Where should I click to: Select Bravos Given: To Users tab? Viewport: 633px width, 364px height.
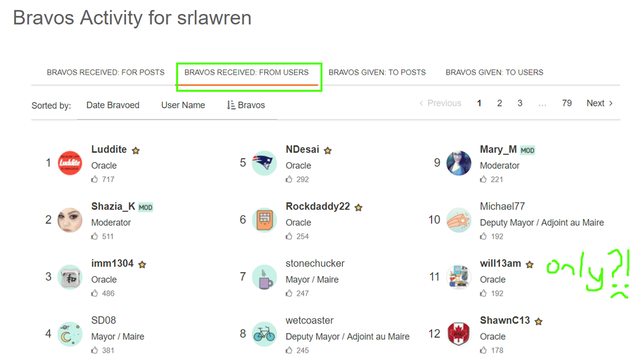click(494, 72)
